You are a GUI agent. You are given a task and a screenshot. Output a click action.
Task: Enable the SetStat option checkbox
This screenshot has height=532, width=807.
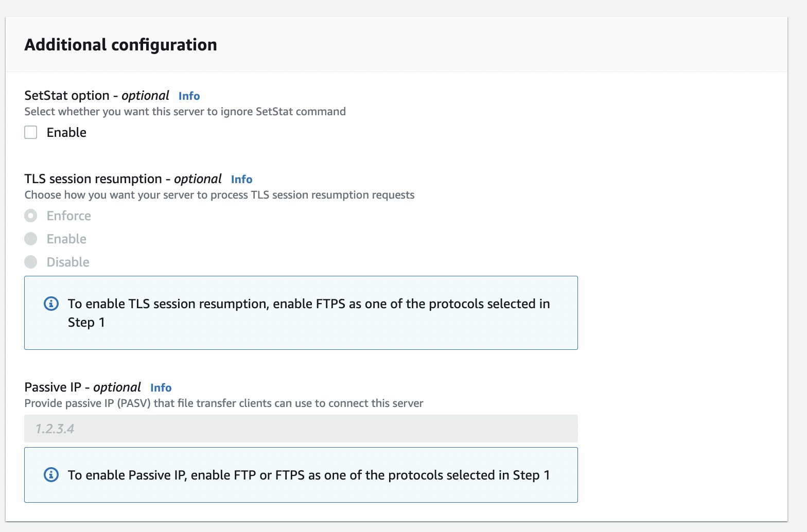pos(31,132)
